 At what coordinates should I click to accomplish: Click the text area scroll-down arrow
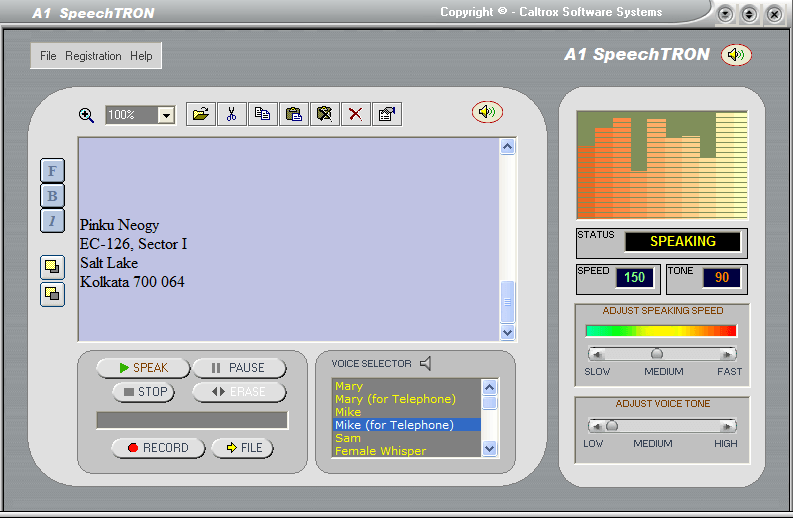[x=507, y=332]
